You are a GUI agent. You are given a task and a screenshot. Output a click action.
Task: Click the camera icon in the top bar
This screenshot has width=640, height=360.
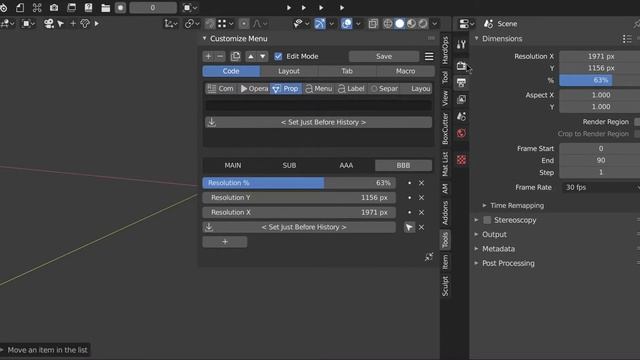[x=54, y=7]
